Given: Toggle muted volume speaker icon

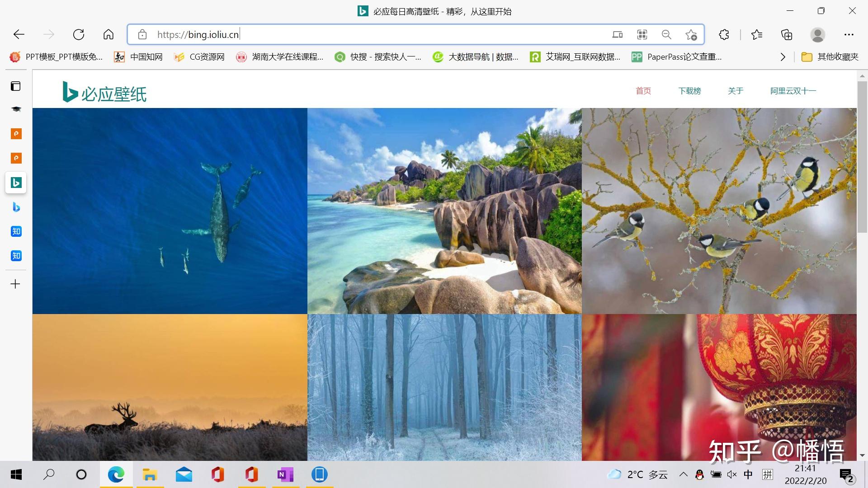Looking at the screenshot, I should tap(732, 474).
